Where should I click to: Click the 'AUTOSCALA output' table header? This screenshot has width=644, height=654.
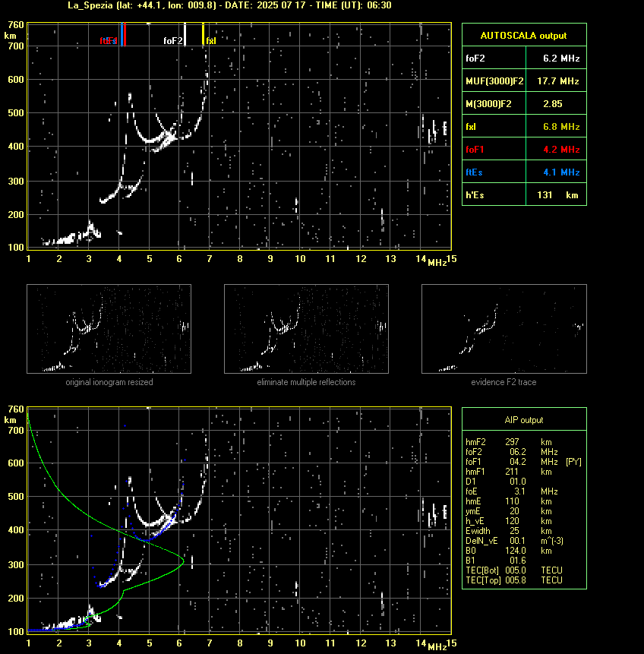click(x=524, y=35)
